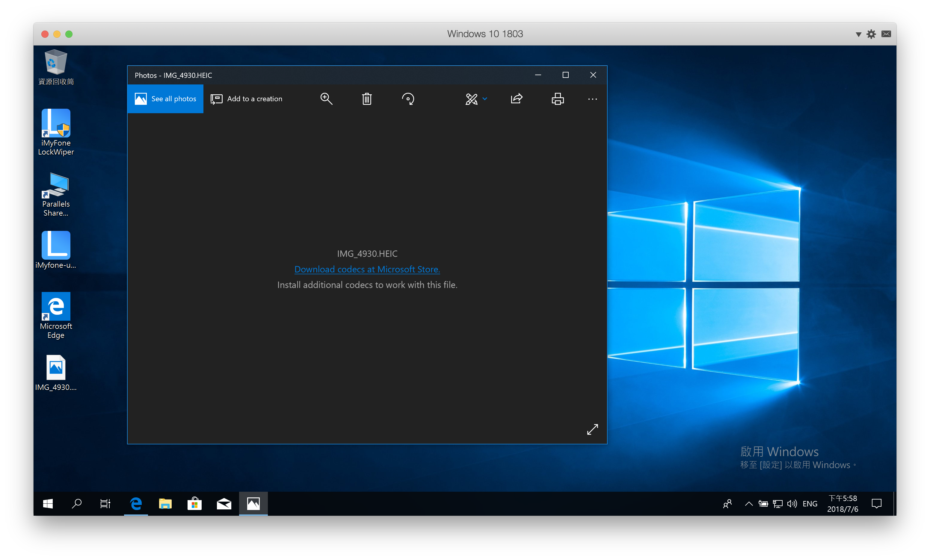Open Add to a creation
The width and height of the screenshot is (930, 560).
(x=246, y=99)
